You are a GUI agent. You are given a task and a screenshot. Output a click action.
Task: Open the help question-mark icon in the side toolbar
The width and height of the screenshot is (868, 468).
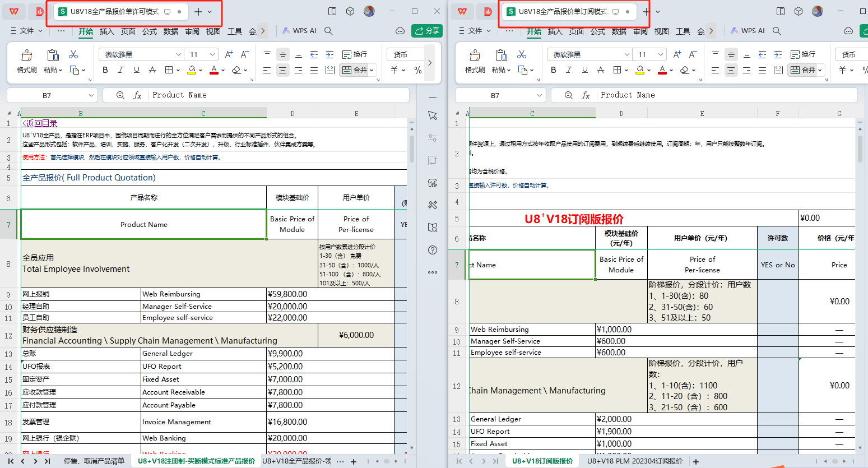pos(433,250)
